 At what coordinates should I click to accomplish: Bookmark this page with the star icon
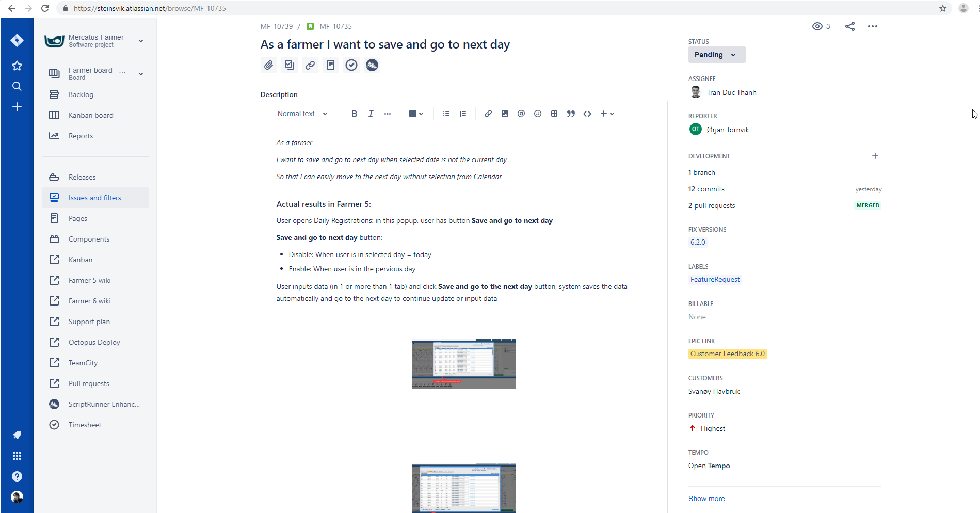tap(943, 8)
